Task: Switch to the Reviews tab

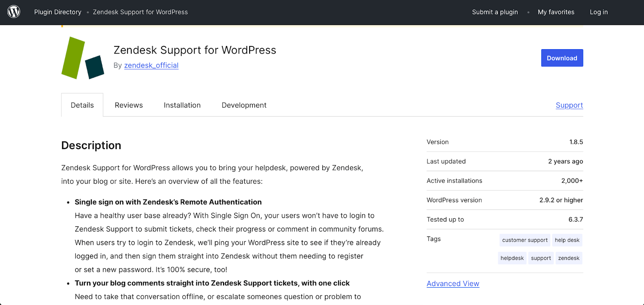Action: click(x=129, y=105)
